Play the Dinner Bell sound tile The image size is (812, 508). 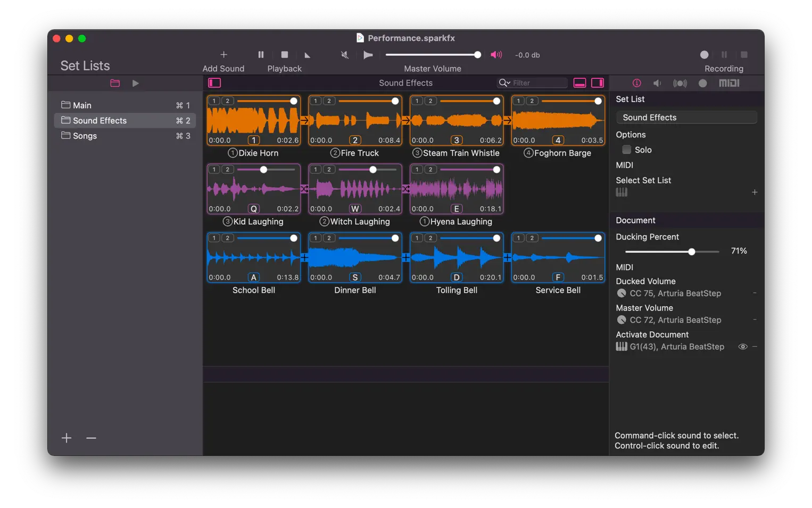(x=355, y=258)
